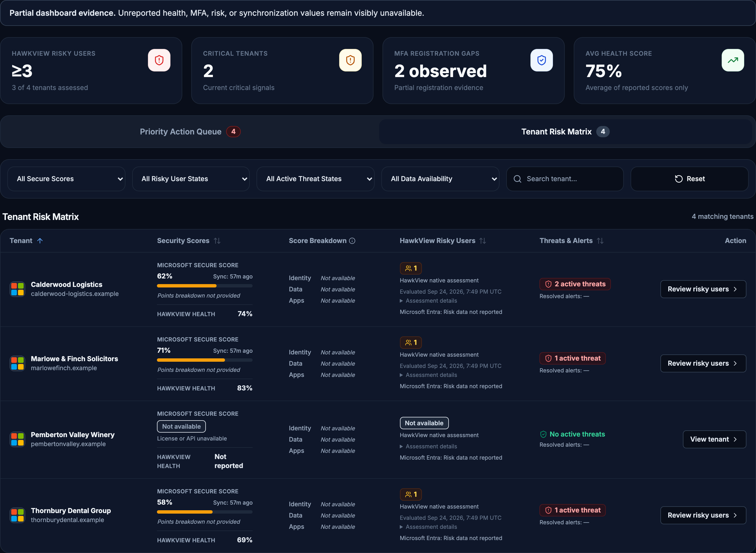Click the green trend icon on Avg Health Score
The height and width of the screenshot is (553, 756).
(733, 60)
